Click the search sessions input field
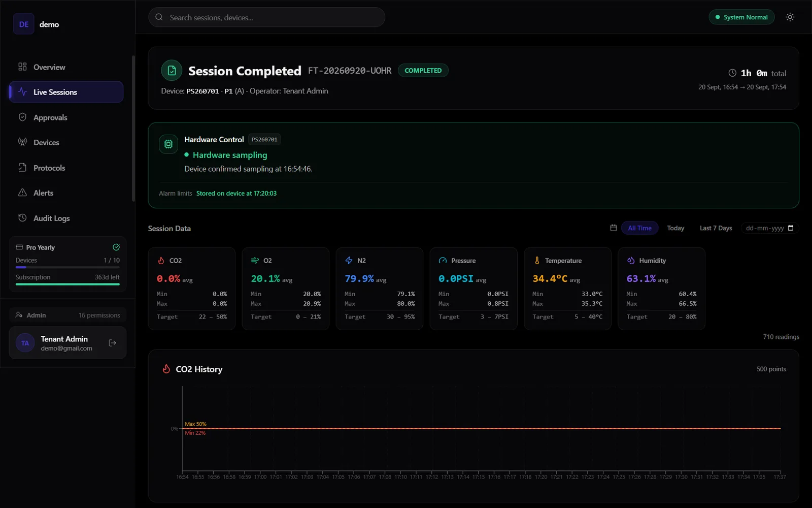This screenshot has width=812, height=508. [266, 17]
